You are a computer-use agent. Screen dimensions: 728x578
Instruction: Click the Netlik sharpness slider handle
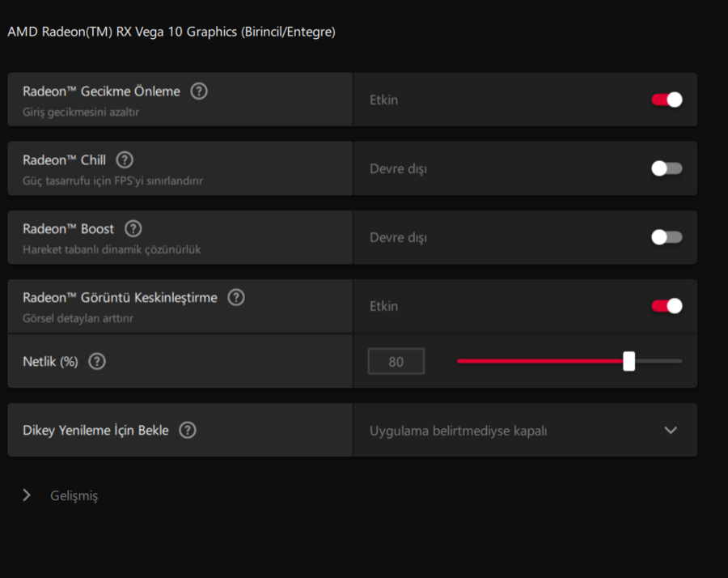tap(629, 361)
